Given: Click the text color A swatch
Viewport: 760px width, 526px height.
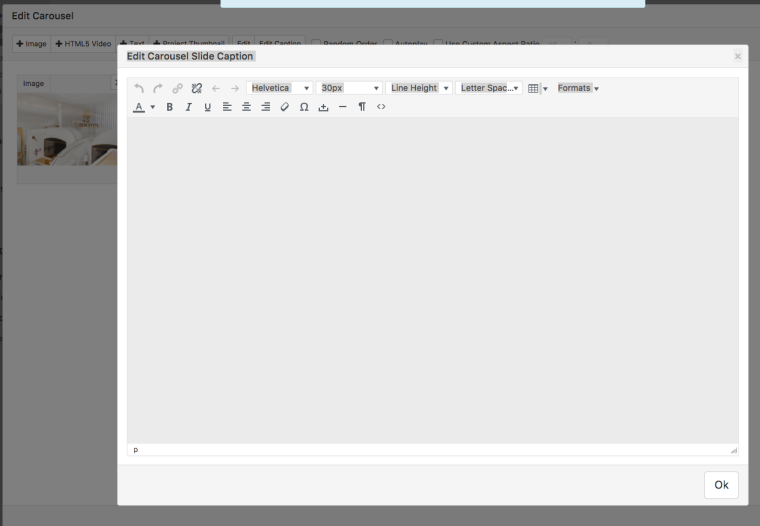Looking at the screenshot, I should pyautogui.click(x=139, y=107).
